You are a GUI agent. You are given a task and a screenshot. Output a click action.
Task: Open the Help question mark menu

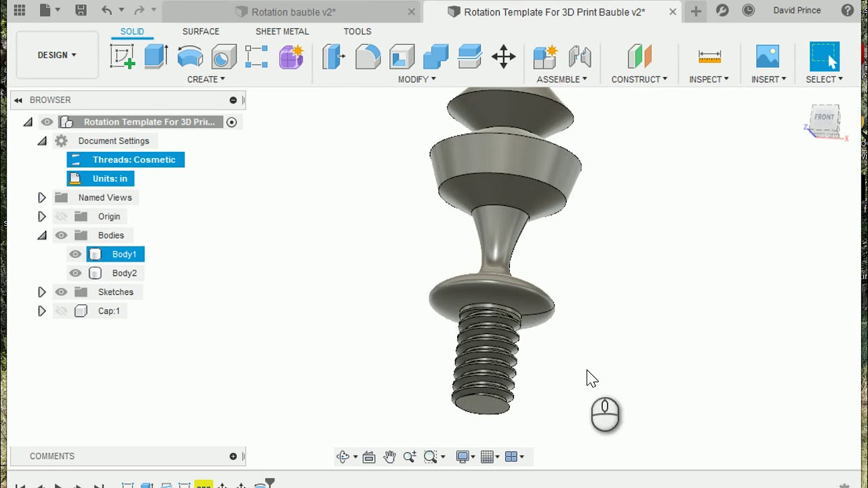(x=848, y=10)
